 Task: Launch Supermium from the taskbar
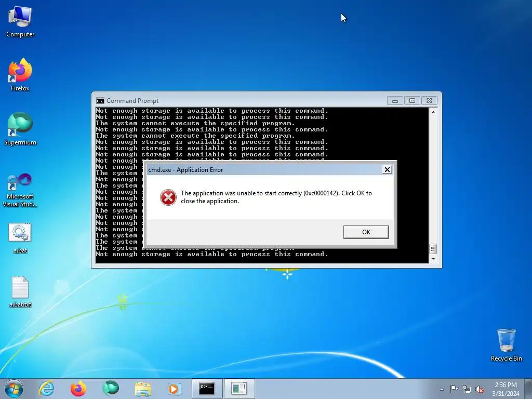point(111,389)
